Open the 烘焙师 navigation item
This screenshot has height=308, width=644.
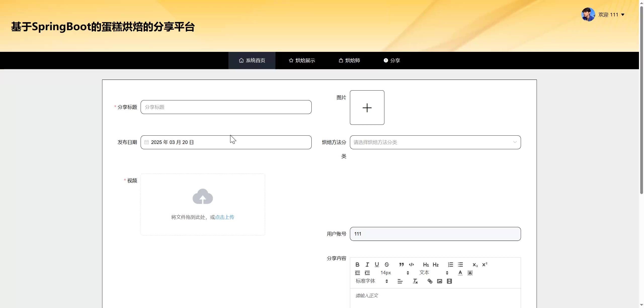point(349,60)
